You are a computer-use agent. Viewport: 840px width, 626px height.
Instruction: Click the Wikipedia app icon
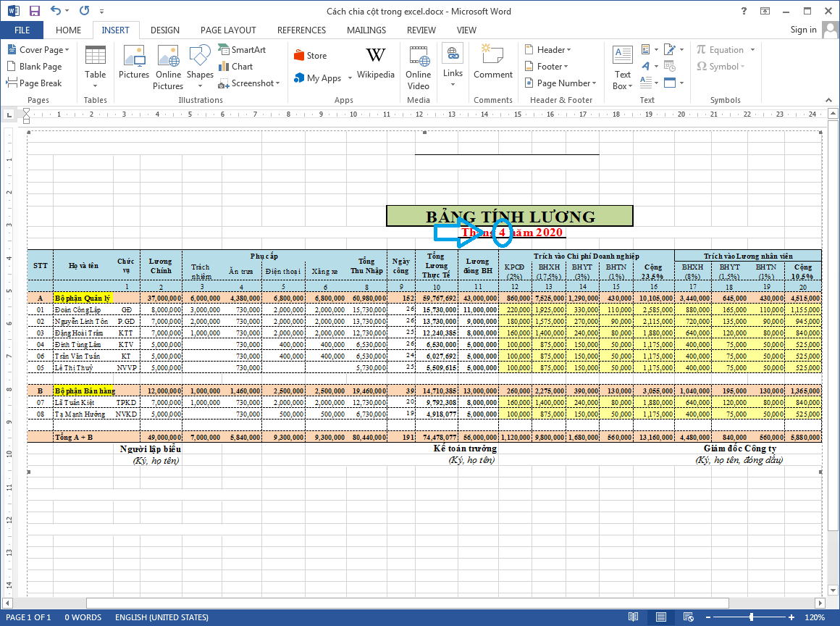pyautogui.click(x=376, y=62)
